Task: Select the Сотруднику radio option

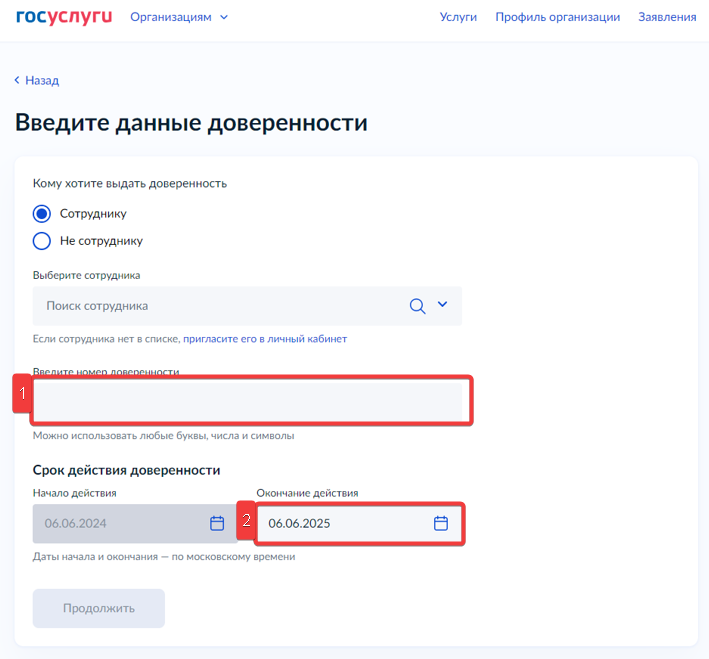Action: (x=42, y=213)
